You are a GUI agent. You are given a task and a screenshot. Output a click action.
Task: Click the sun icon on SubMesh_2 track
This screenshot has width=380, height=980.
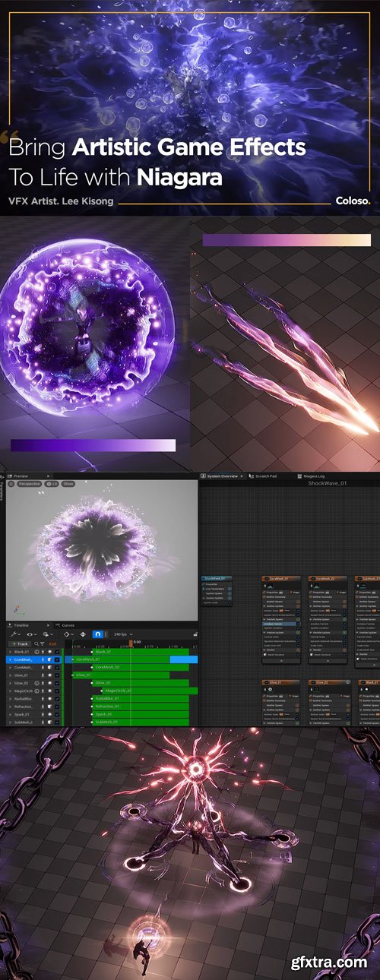pos(49,722)
